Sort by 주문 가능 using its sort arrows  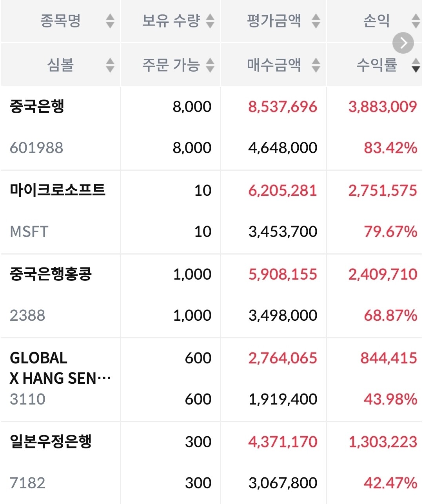210,65
